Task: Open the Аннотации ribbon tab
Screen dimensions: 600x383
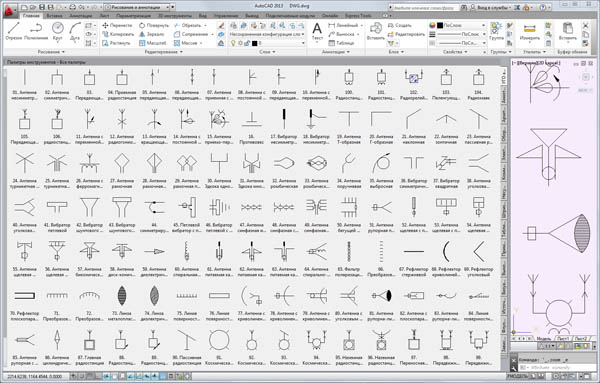Action: 81,16
